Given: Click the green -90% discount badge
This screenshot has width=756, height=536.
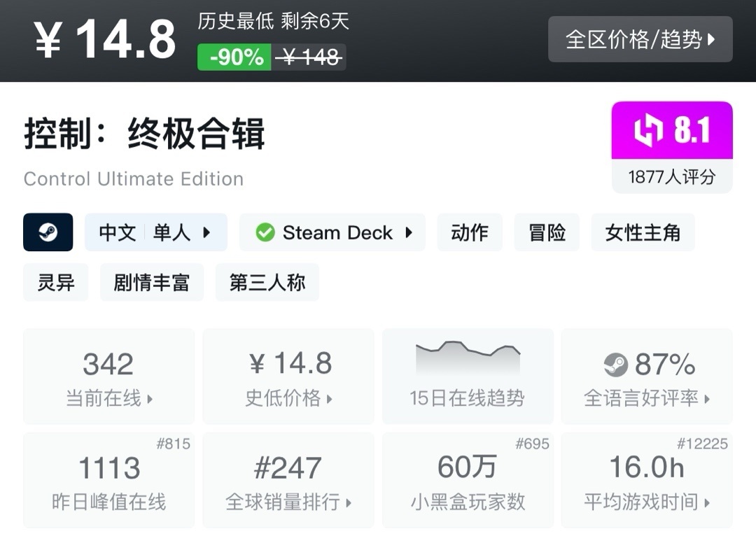Looking at the screenshot, I should [234, 57].
